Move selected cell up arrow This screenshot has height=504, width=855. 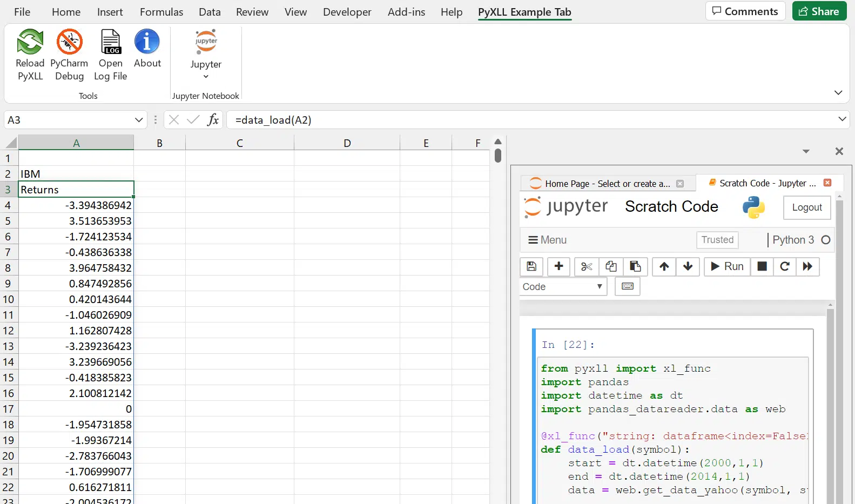click(664, 266)
